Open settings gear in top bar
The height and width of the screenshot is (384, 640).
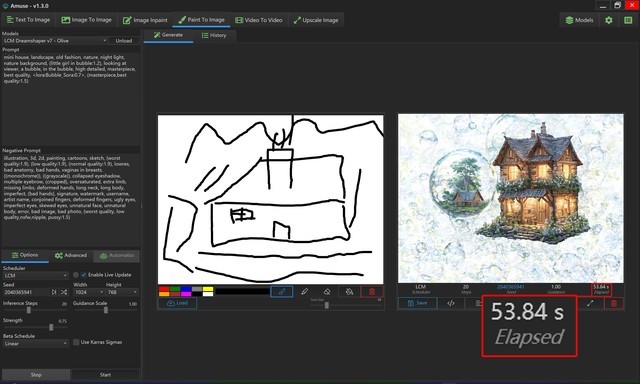click(609, 20)
